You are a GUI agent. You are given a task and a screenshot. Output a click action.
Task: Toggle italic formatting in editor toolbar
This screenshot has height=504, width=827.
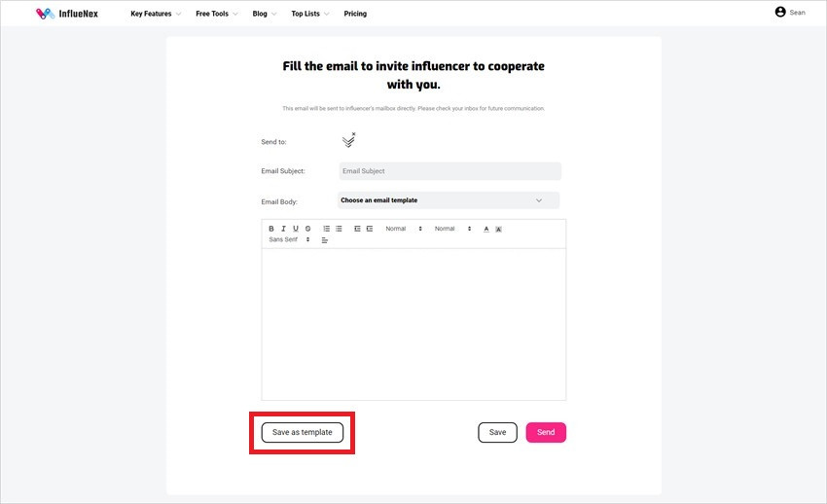click(x=283, y=229)
